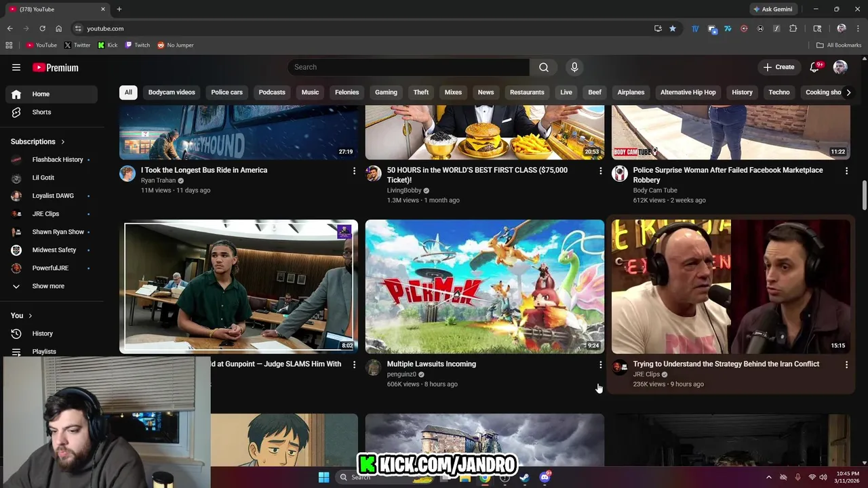Open the Steam taskbar icon
This screenshot has height=488, width=868.
[524, 477]
